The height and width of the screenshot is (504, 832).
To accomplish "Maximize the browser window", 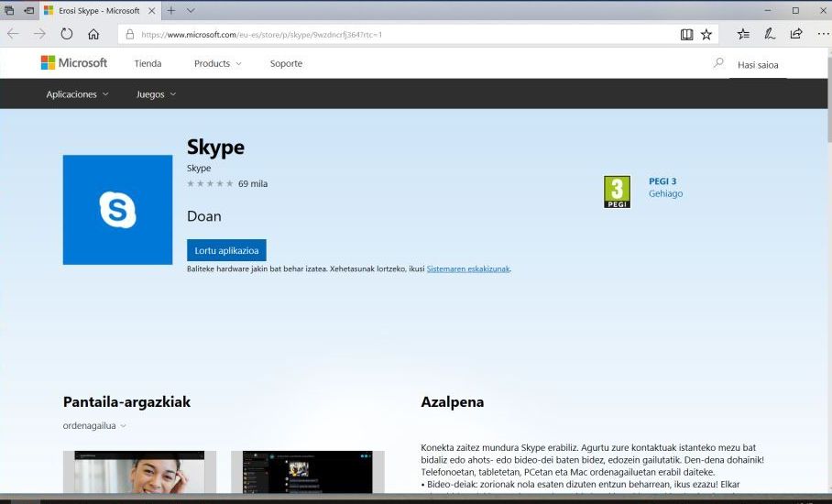I will pos(795,10).
